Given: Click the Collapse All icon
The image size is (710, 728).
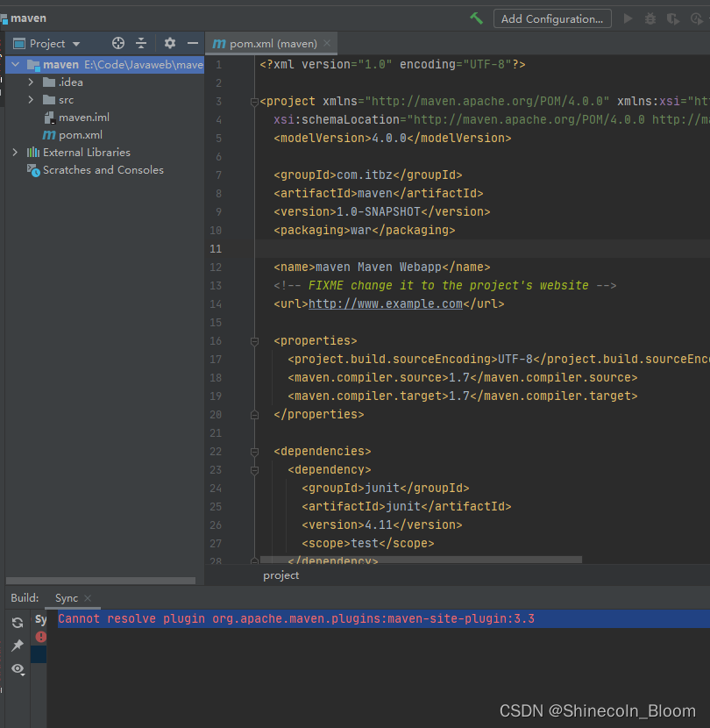Looking at the screenshot, I should pyautogui.click(x=141, y=43).
